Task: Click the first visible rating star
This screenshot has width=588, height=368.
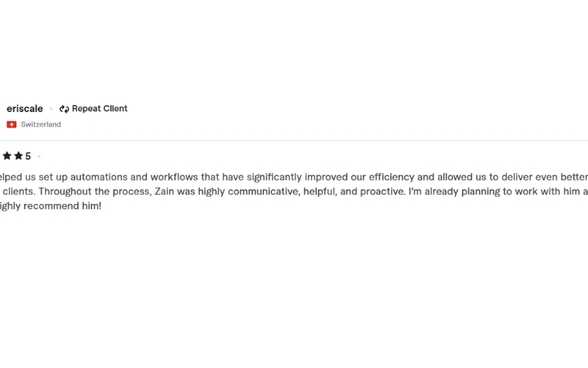Action: tap(7, 156)
